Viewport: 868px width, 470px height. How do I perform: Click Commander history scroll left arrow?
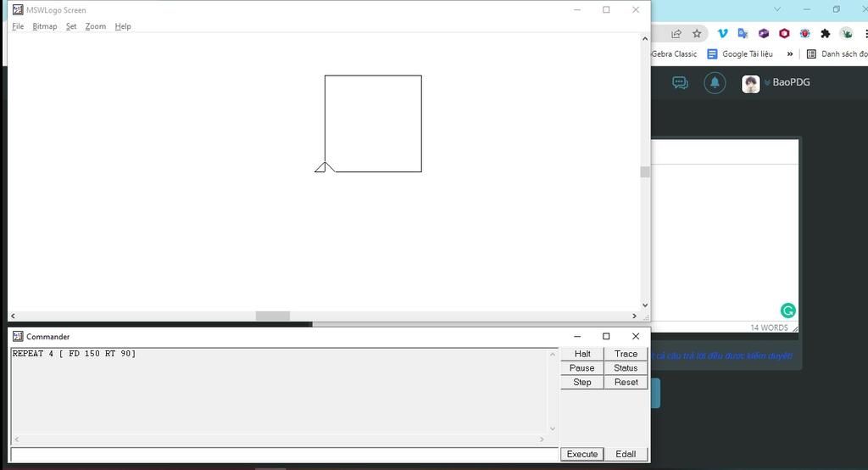(17, 439)
